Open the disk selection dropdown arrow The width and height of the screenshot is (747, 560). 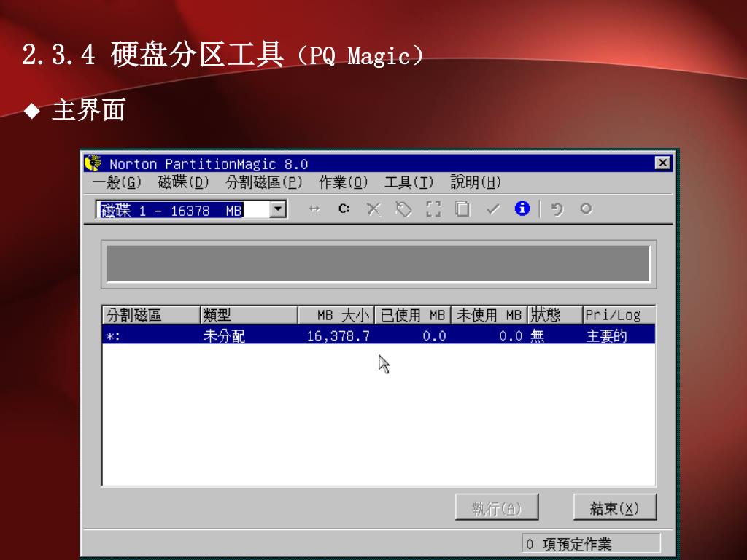click(278, 209)
